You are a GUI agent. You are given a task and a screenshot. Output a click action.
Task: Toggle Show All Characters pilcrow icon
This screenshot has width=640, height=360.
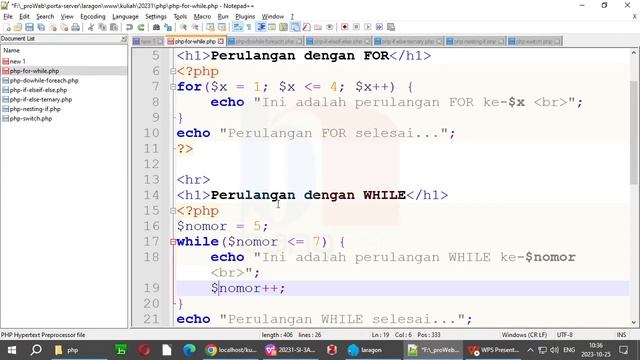coord(249,27)
